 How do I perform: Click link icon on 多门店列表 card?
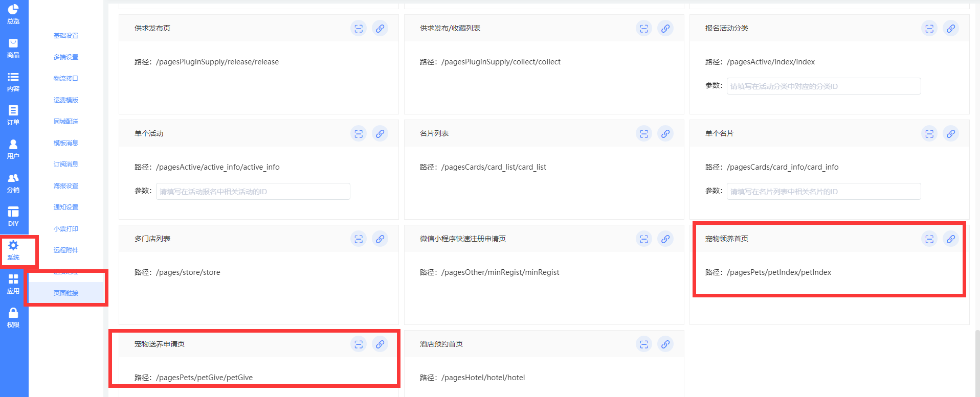pos(380,239)
